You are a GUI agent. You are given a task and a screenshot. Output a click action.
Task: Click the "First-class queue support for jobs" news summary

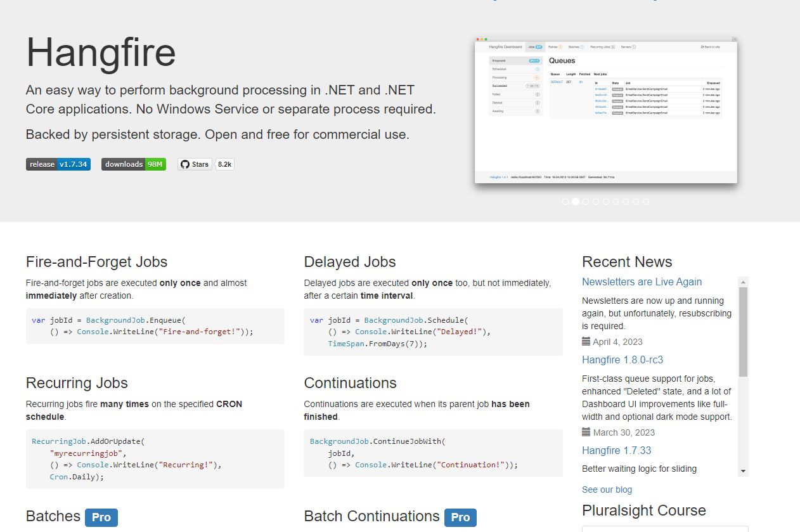(x=657, y=398)
